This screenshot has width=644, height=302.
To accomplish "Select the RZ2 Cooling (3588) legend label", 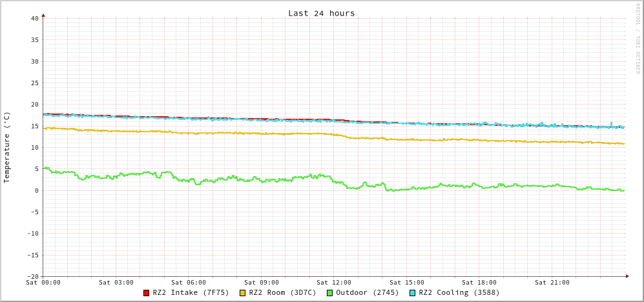I will tap(459, 292).
